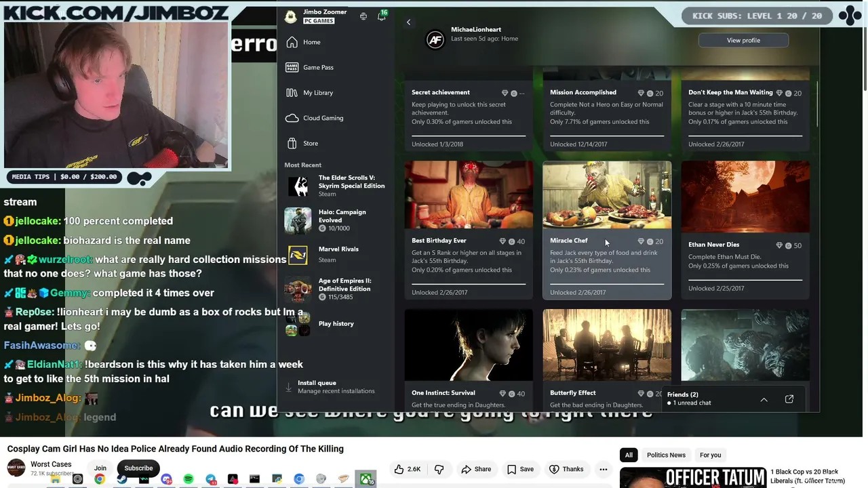Click Don't Keep the Man Waiting title
The width and height of the screenshot is (868, 488).
[x=730, y=92]
